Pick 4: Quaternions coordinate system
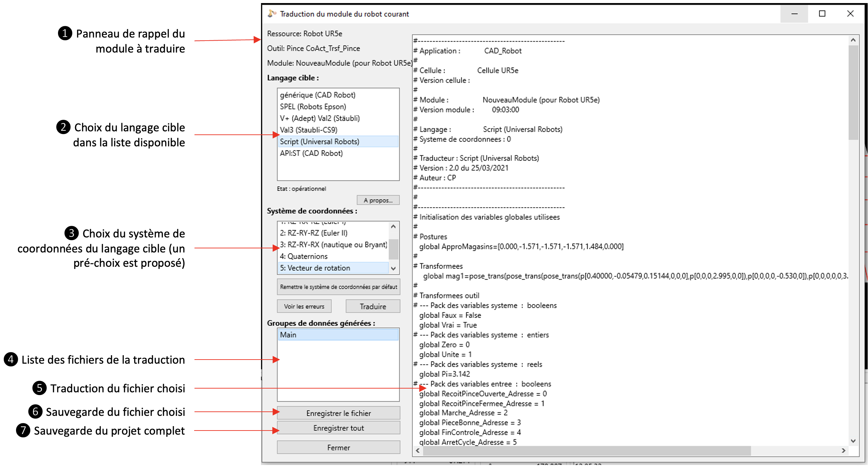Screen dimensions: 868x466 point(304,256)
